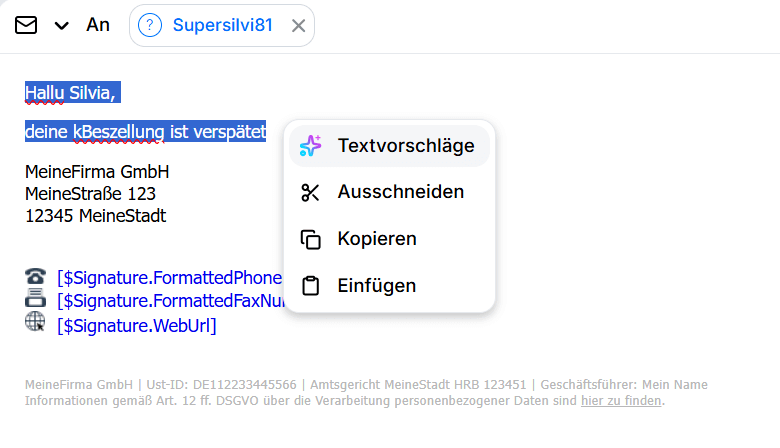
Task: Click the Kopieren copy icon
Action: 311,239
